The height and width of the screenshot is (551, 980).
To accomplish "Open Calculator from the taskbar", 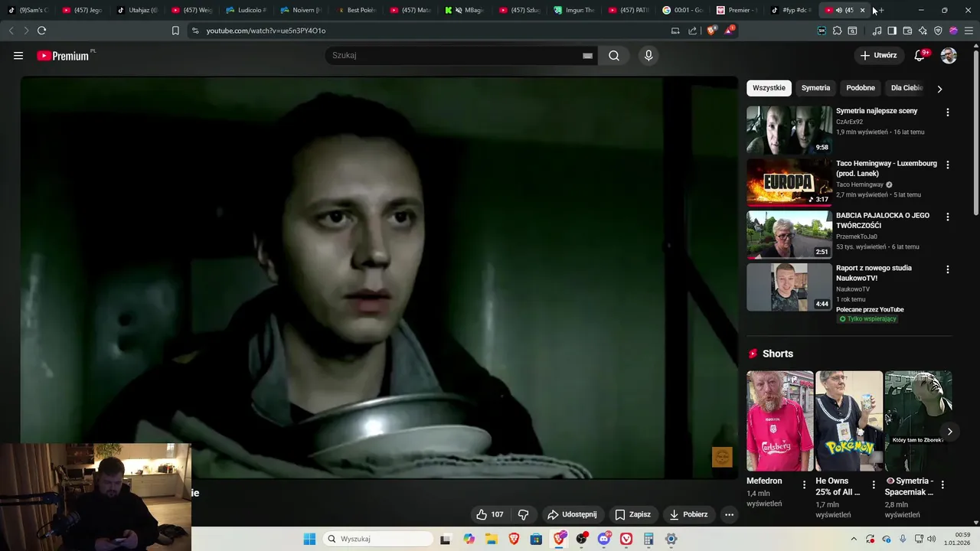I will coord(648,539).
